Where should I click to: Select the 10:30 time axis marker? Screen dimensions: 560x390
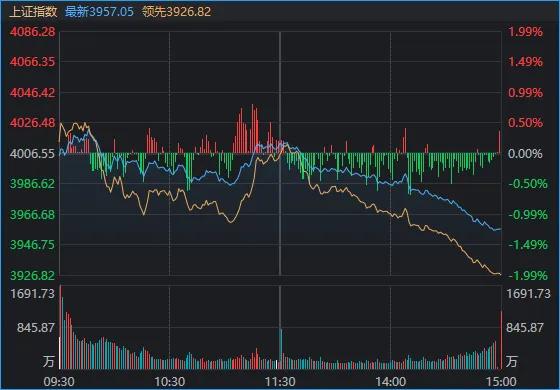[170, 382]
